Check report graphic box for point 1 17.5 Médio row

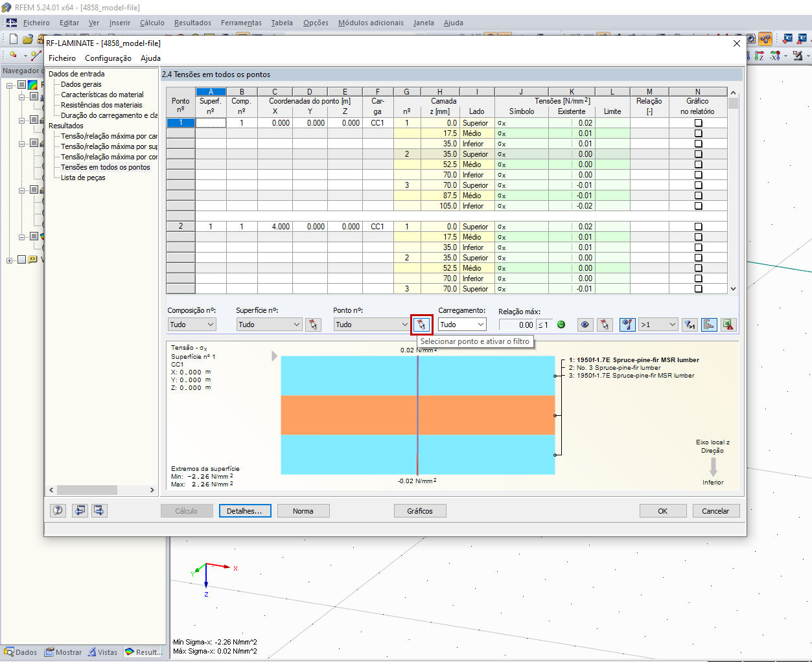click(x=698, y=133)
